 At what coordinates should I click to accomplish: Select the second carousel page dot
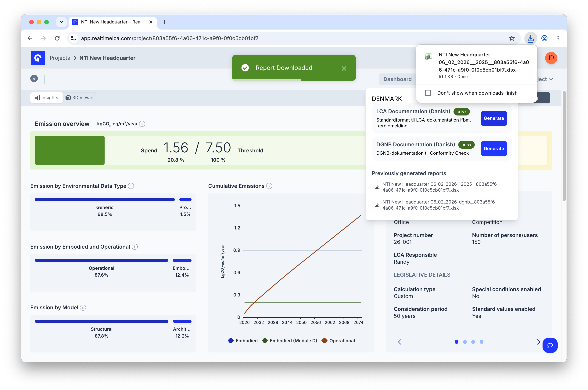tap(465, 342)
